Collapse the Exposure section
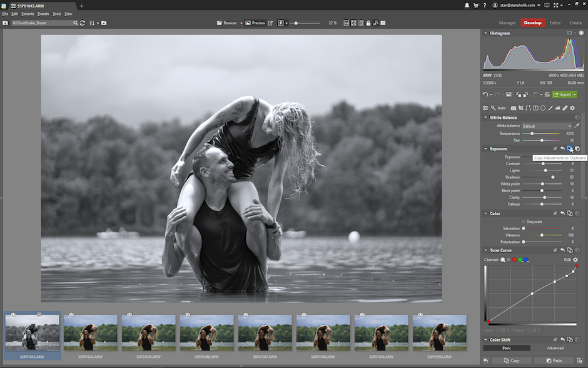Image resolution: width=588 pixels, height=368 pixels. pyautogui.click(x=485, y=148)
